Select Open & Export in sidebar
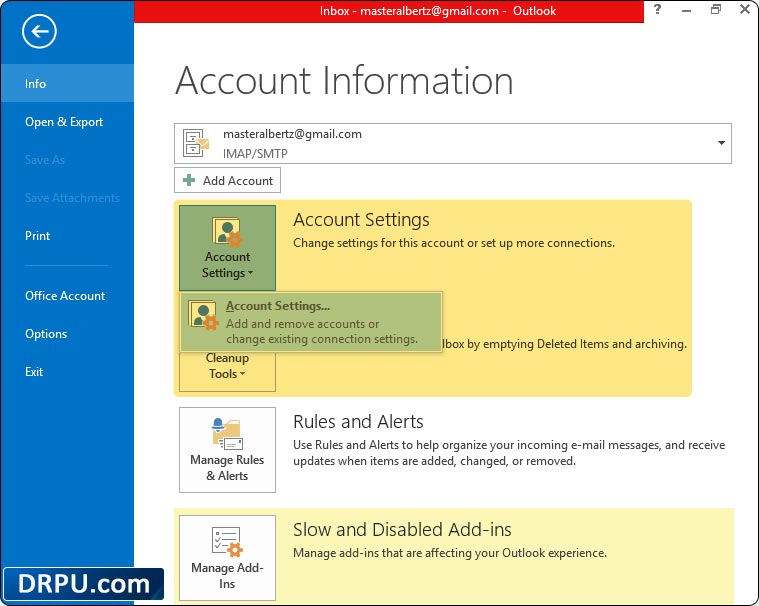 click(x=64, y=121)
